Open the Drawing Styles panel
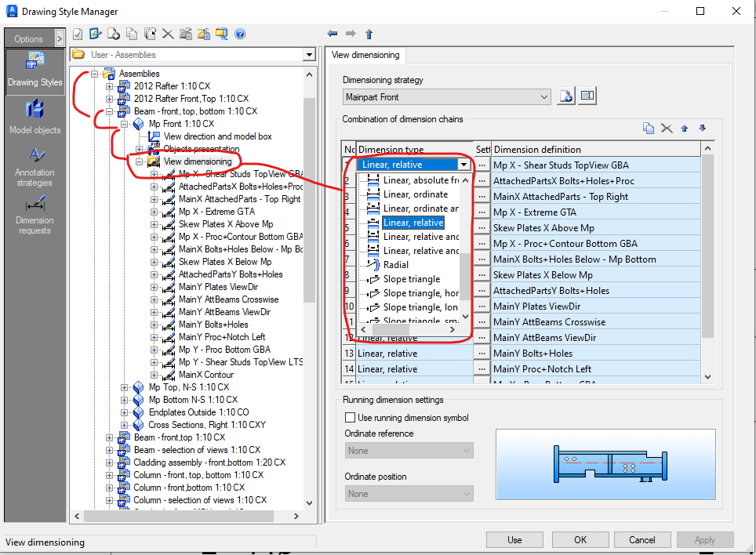 tap(35, 72)
